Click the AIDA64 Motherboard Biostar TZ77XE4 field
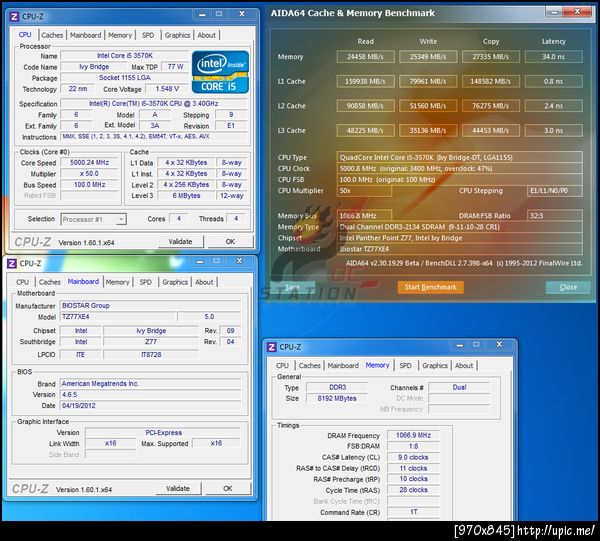This screenshot has width=600, height=541. click(x=460, y=249)
